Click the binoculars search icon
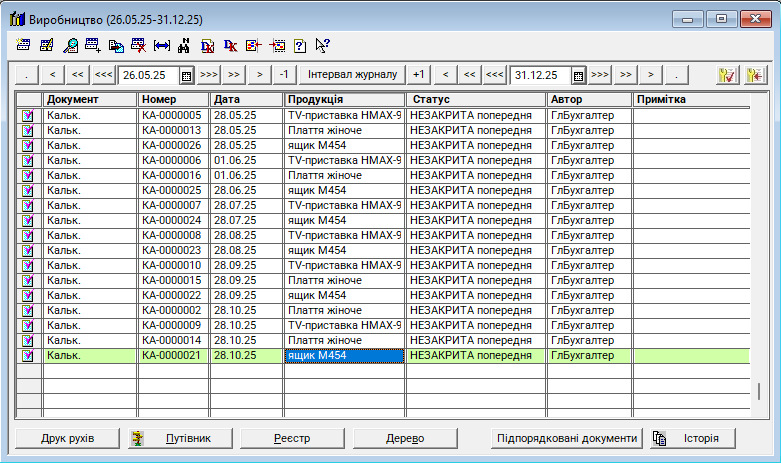This screenshot has height=463, width=781. [184, 45]
